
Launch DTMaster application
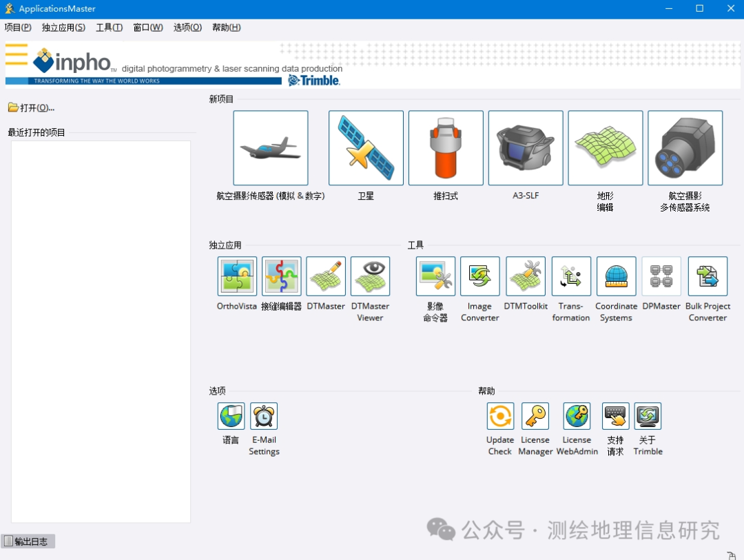tap(326, 276)
